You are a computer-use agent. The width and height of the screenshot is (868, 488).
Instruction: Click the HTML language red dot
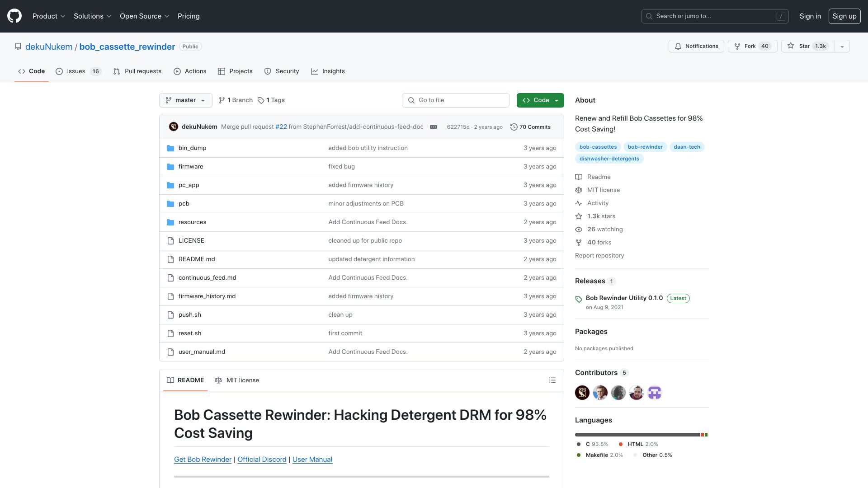coord(620,445)
